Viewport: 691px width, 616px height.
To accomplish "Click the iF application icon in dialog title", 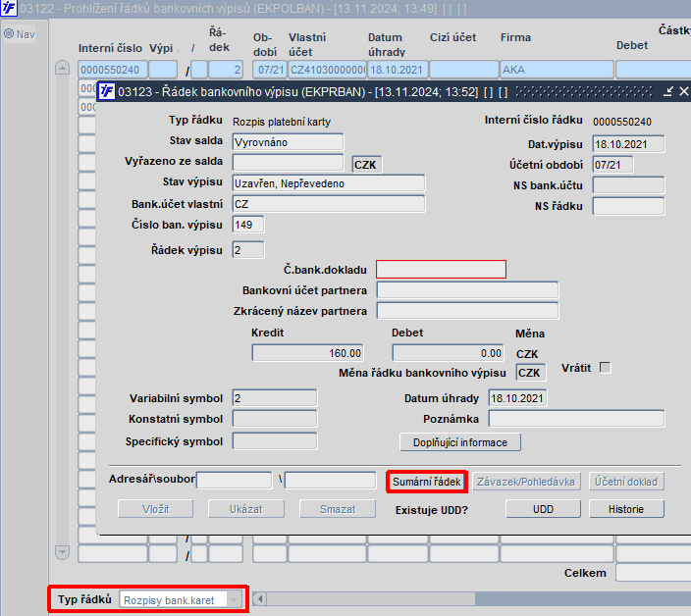I will click(x=107, y=91).
